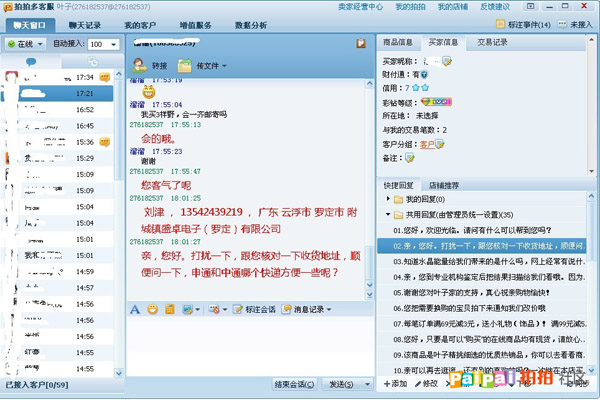Click the 修改 pencil to edit reply
This screenshot has width=600, height=400.
[x=418, y=384]
